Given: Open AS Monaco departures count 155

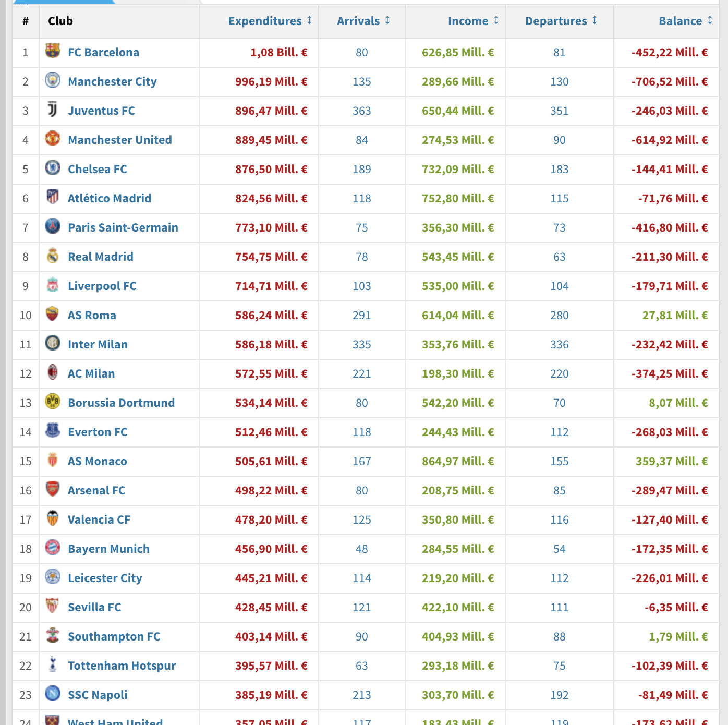Looking at the screenshot, I should coord(560,461).
